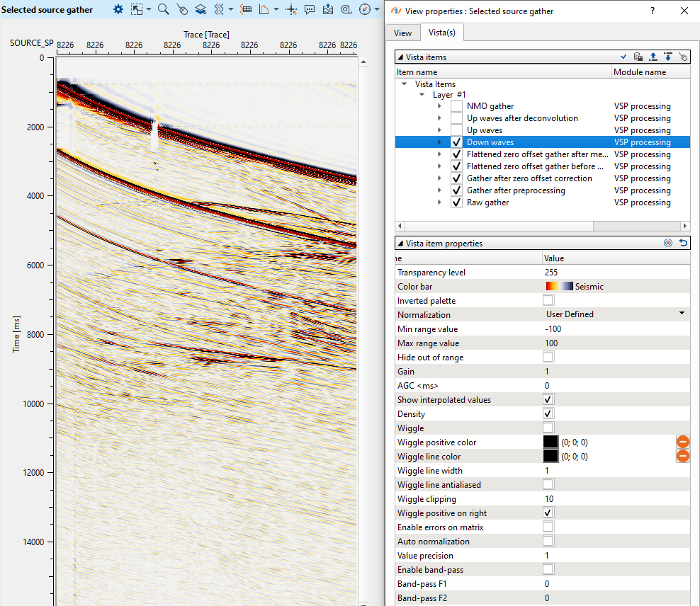
Task: Uncheck the Raw gather layer
Action: [456, 202]
